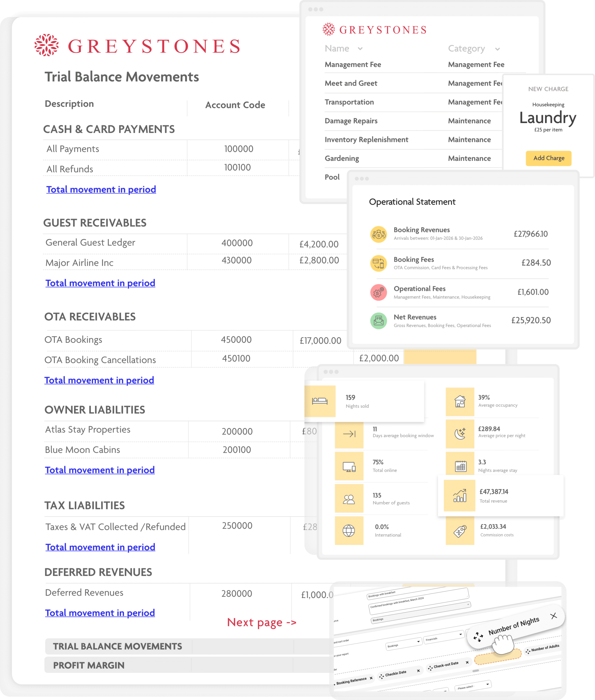Click the Inventory Replenishment charge row

[x=413, y=140]
